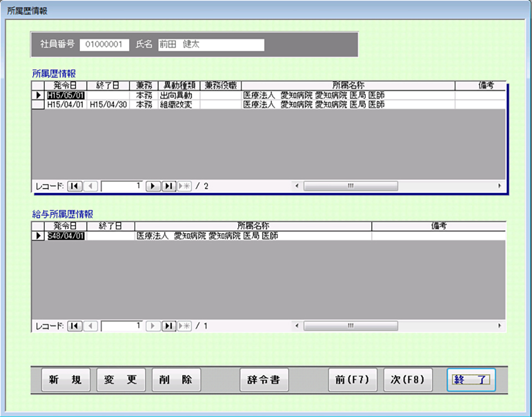Viewport: 532px width, 417px height.
Task: Go to previous employee with 前(F7)
Action: [352, 380]
